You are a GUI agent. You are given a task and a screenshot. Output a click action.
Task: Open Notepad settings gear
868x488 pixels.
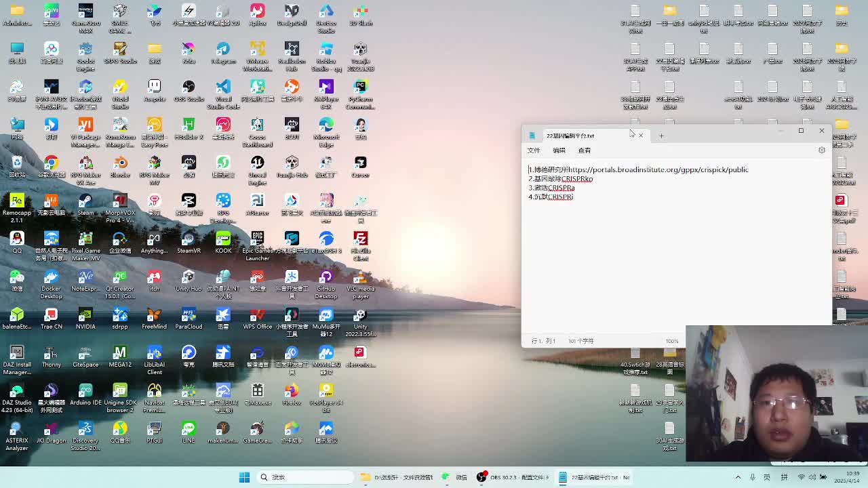coord(822,150)
